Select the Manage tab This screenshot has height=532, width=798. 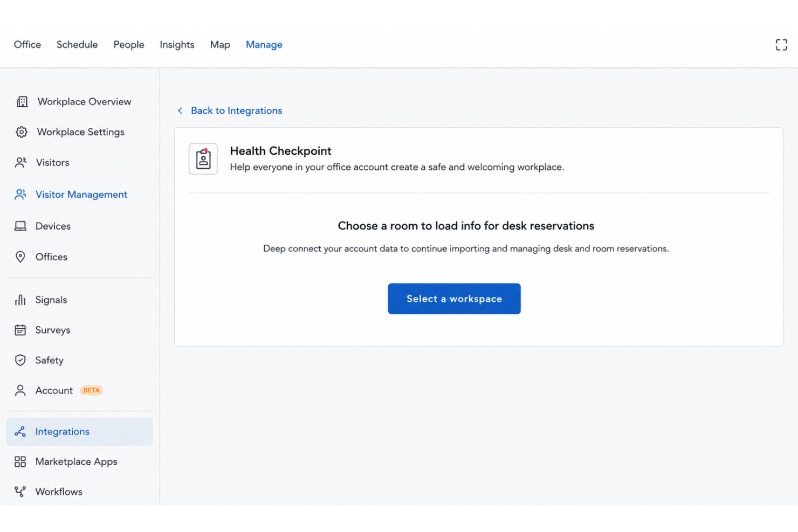point(264,45)
